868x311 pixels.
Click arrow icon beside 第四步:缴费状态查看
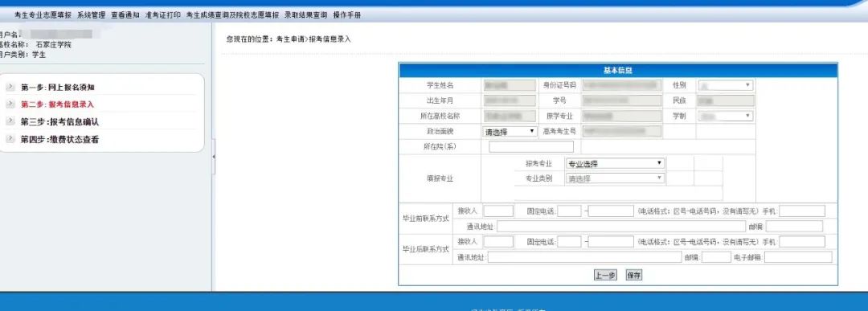[x=10, y=139]
